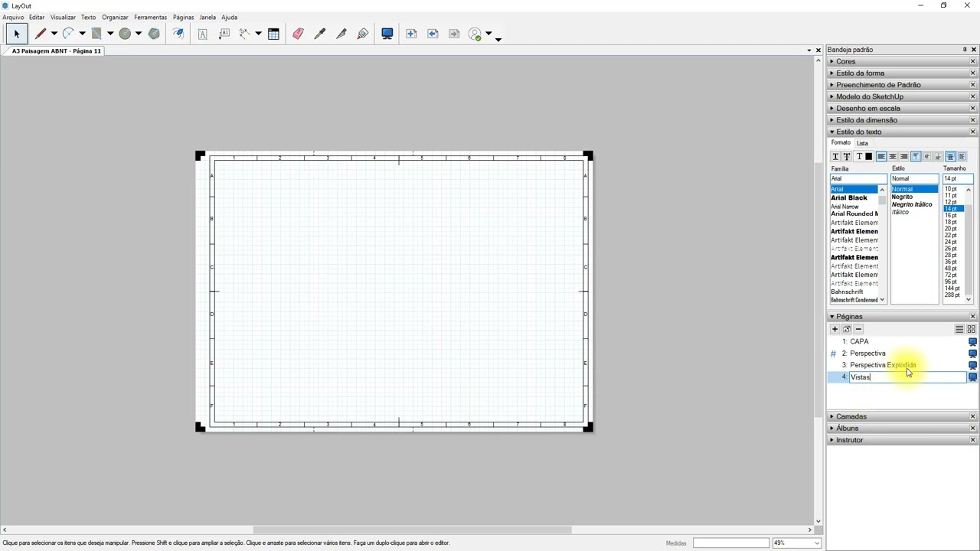The width and height of the screenshot is (980, 551).
Task: Start presentation with monitor icon
Action: 387,34
